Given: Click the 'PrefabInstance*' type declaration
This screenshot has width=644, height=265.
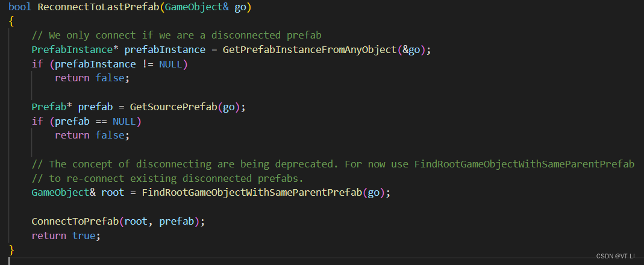Looking at the screenshot, I should point(75,50).
